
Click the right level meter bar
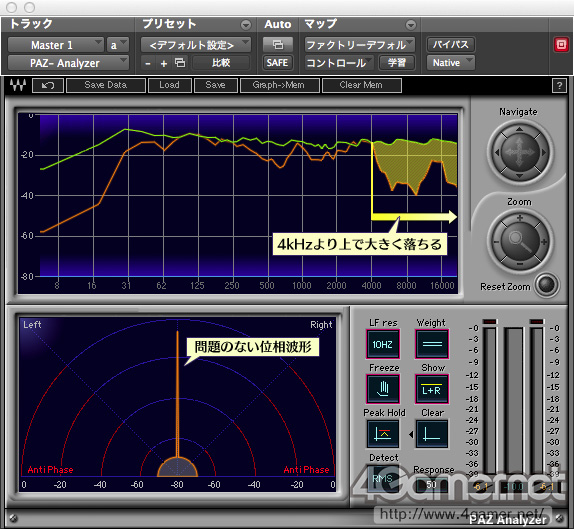point(537,401)
